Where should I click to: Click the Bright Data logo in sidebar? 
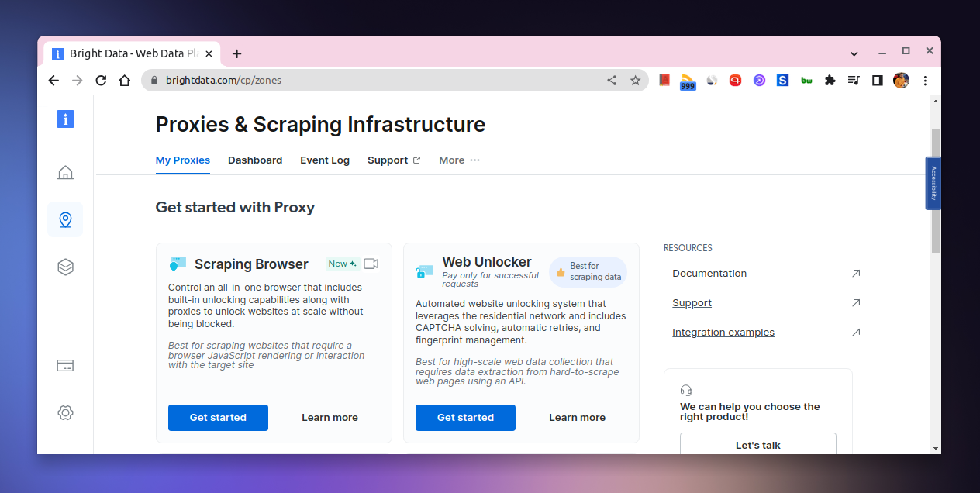(65, 119)
